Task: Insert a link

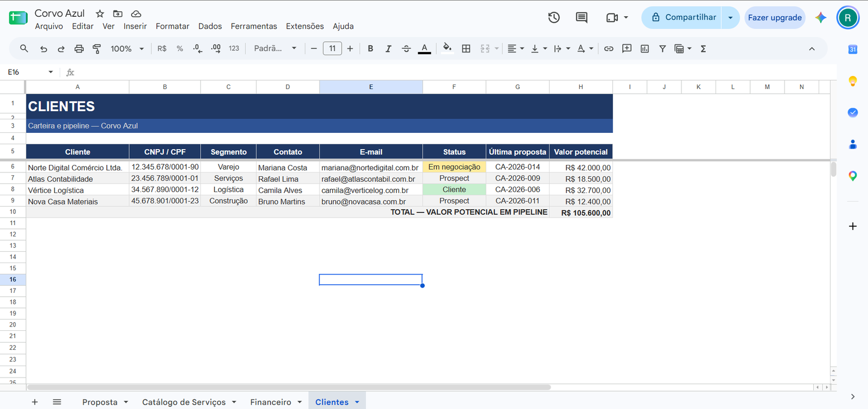Action: click(x=609, y=49)
